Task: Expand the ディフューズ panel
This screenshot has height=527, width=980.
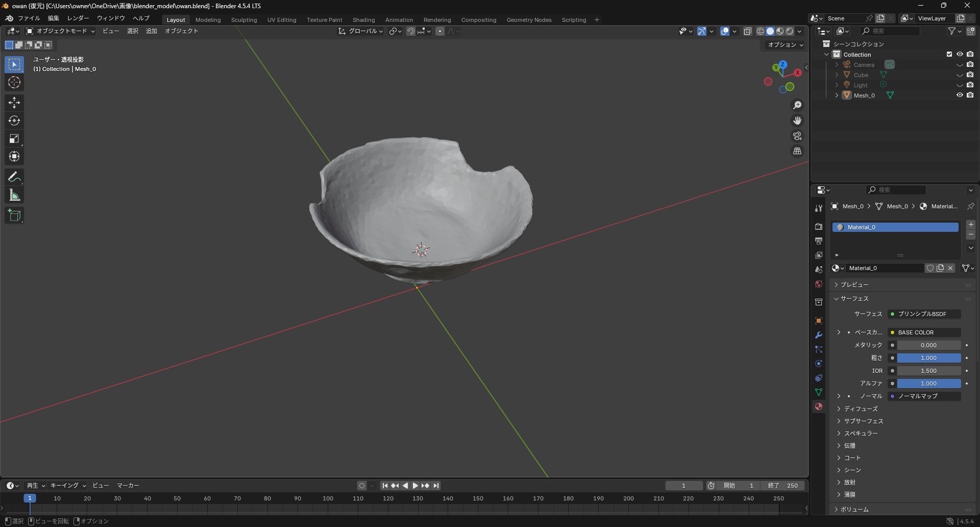Action: click(861, 409)
